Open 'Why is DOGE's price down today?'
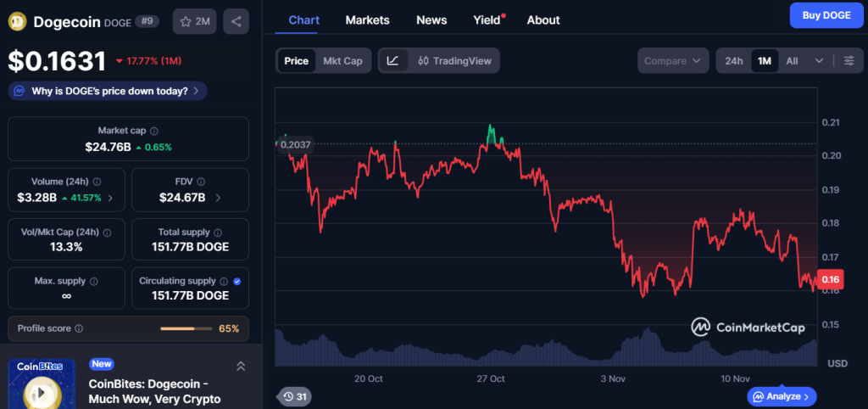Viewport: 868px width, 409px height. [108, 91]
